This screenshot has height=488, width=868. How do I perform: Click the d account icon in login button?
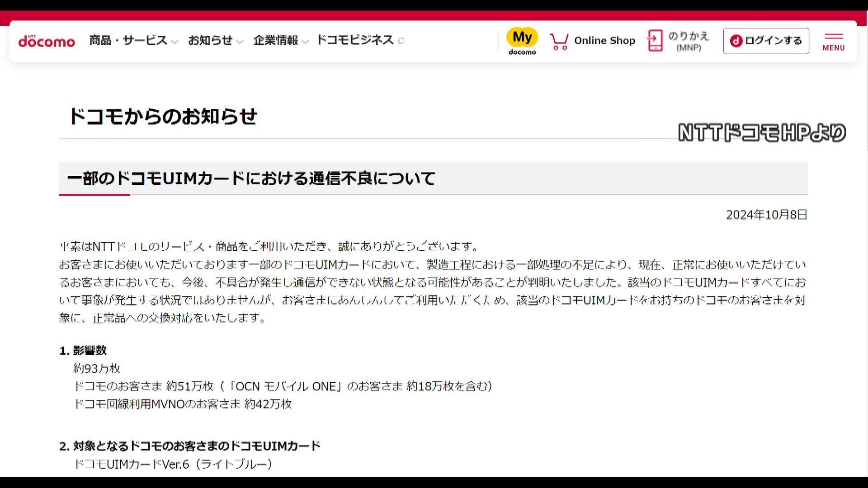(x=736, y=41)
